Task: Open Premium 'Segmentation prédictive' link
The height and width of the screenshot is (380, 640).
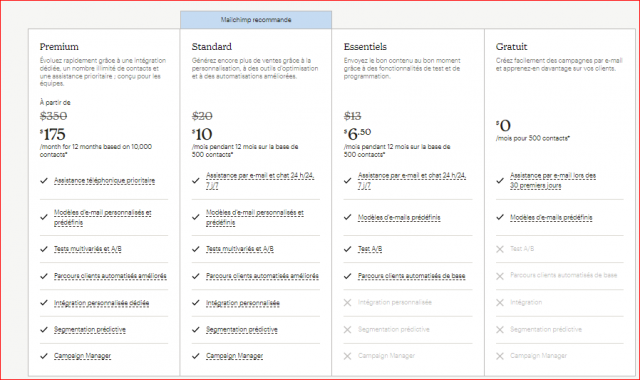Action: click(90, 329)
